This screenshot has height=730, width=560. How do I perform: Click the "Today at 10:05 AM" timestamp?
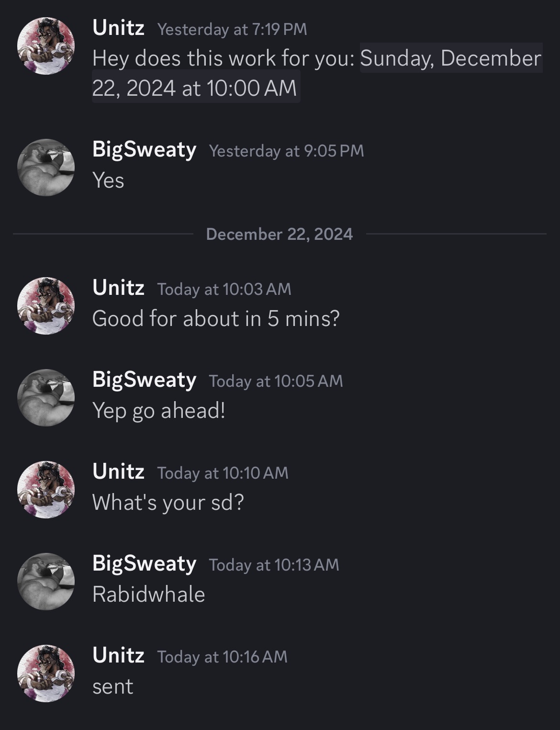pyautogui.click(x=276, y=381)
